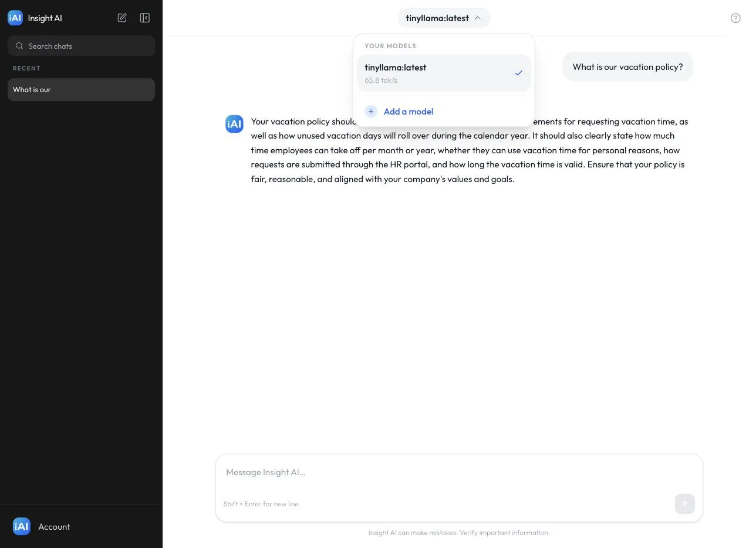Click the Insight AI title text in the sidebar
The height and width of the screenshot is (548, 756).
tap(45, 18)
